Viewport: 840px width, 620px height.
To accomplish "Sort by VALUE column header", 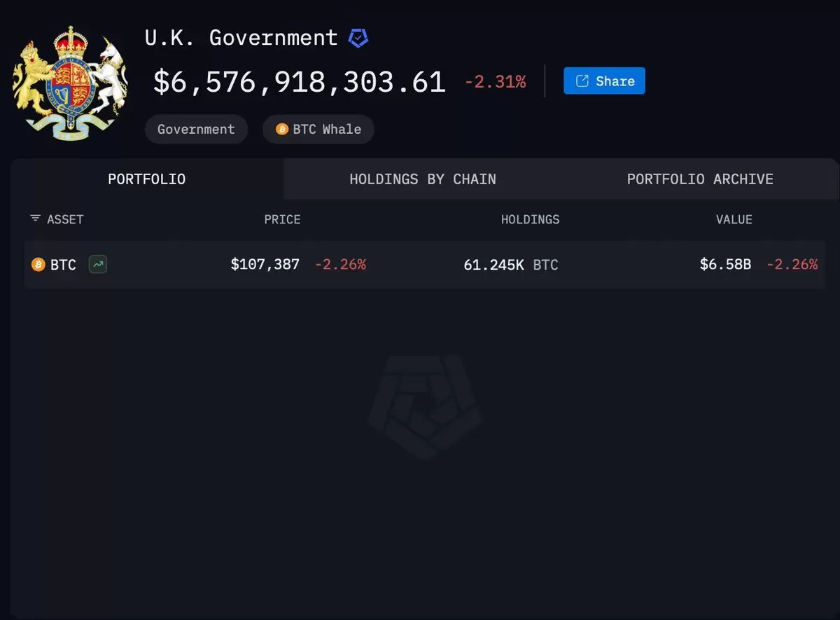I will pyautogui.click(x=734, y=219).
